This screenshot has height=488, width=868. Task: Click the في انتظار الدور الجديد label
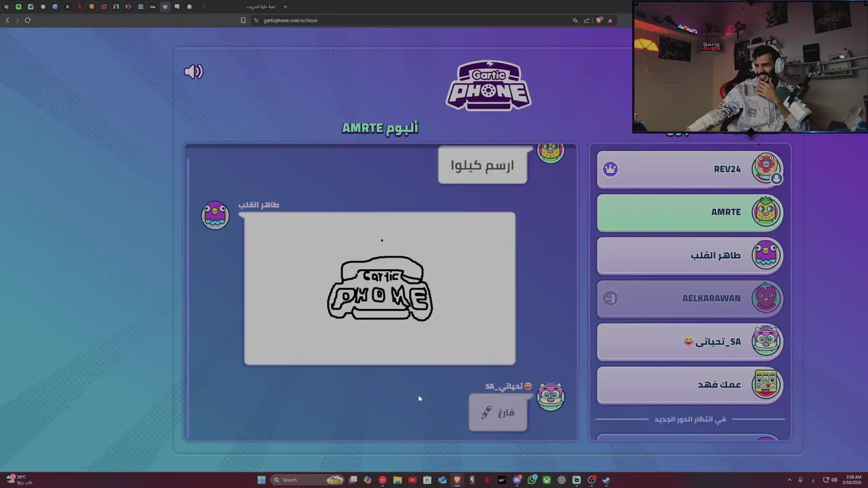[x=690, y=420]
